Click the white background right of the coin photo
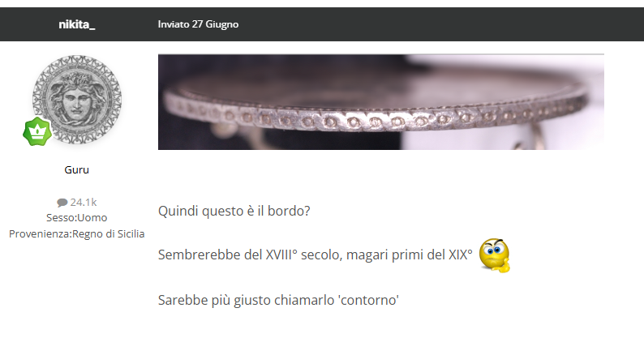The height and width of the screenshot is (338, 644). [624, 102]
